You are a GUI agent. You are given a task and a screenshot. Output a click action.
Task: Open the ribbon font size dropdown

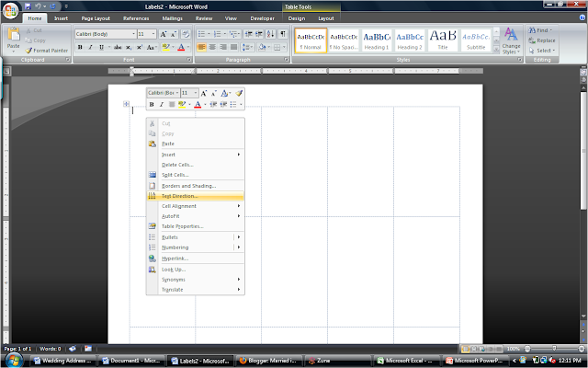coord(153,34)
